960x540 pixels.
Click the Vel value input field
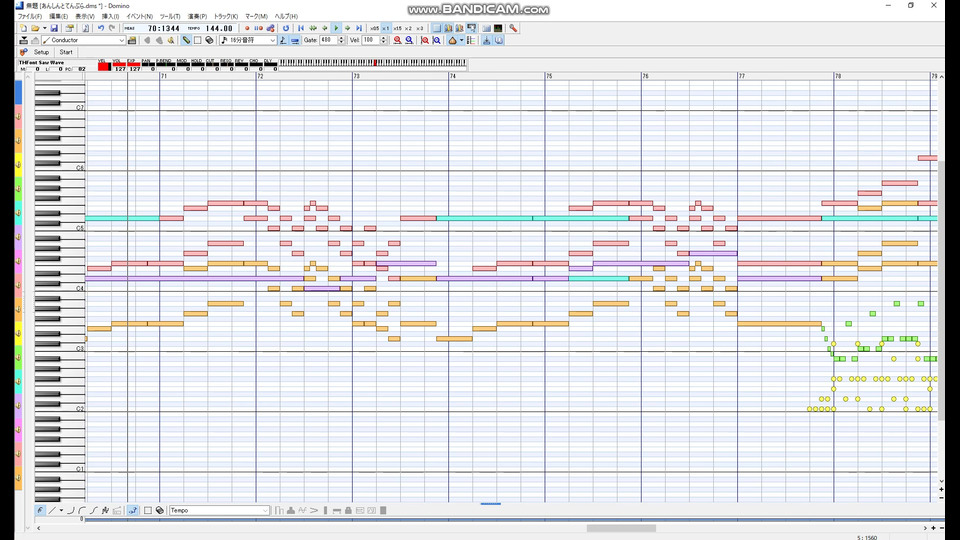click(370, 40)
